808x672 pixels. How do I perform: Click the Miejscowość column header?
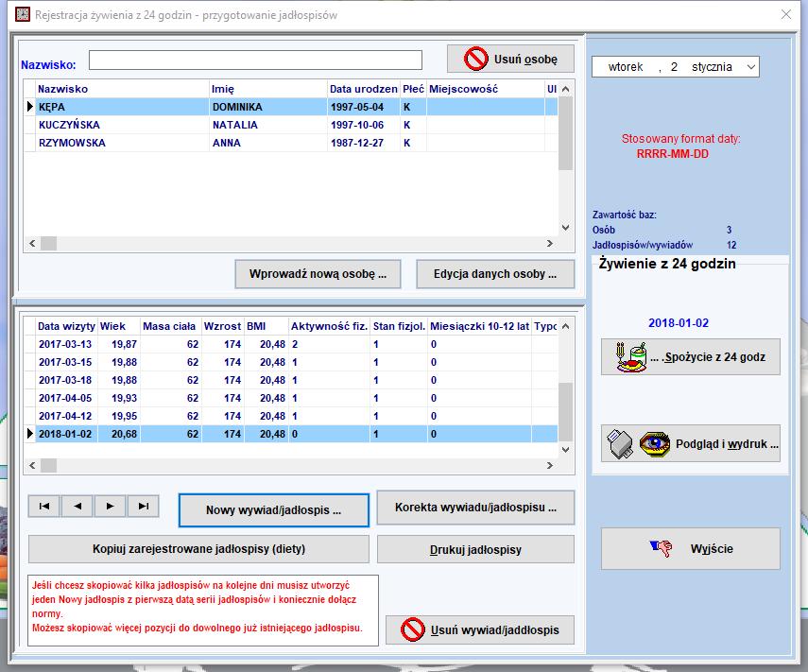click(x=485, y=89)
